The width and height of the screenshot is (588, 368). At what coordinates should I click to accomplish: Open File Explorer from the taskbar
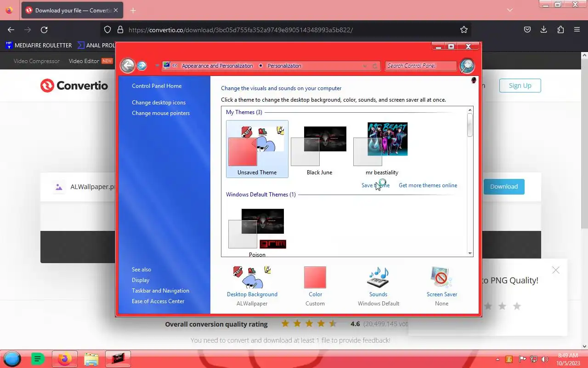[x=91, y=359]
